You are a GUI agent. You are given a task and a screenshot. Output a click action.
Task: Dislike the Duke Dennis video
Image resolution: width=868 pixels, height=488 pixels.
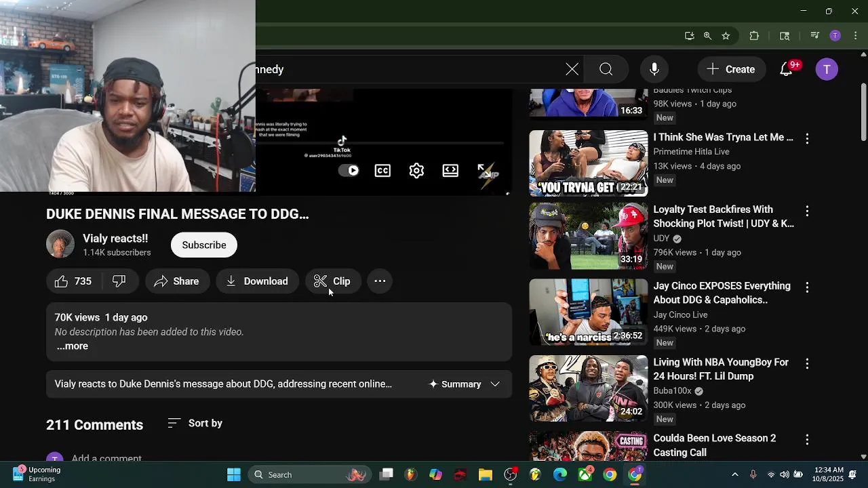click(119, 281)
